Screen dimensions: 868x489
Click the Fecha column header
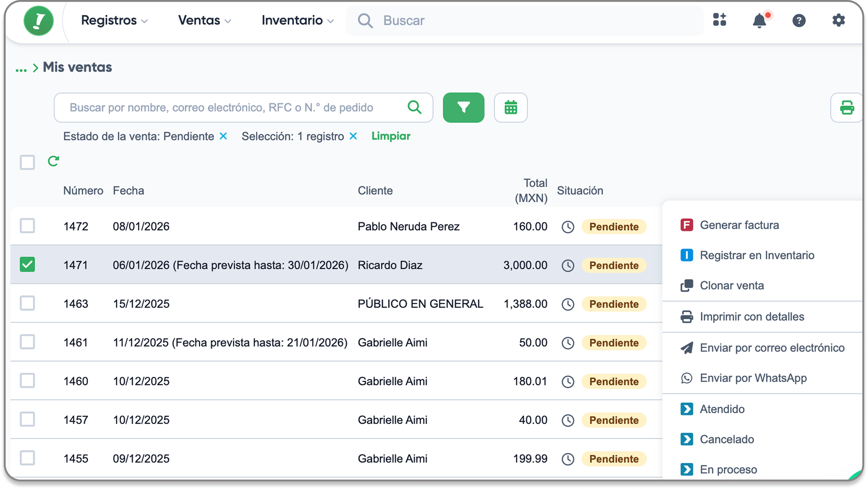(x=128, y=191)
